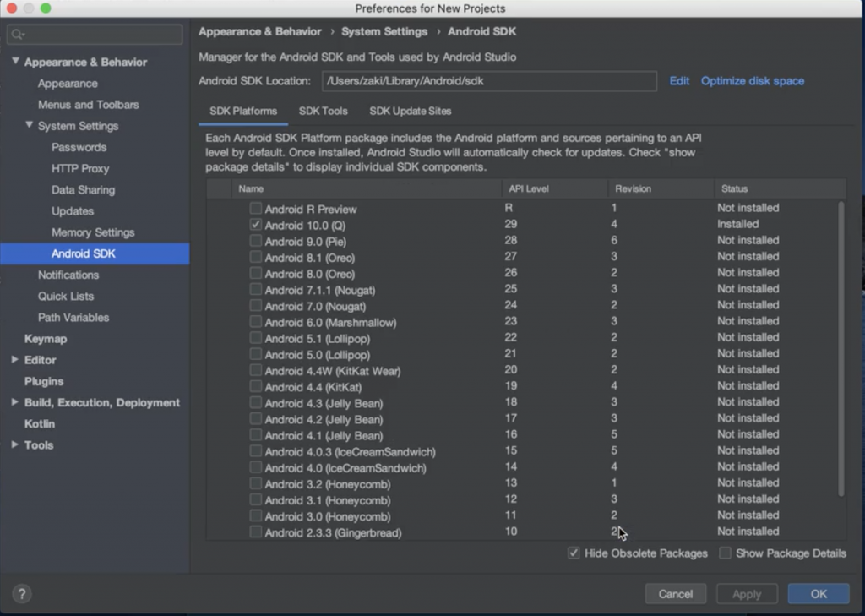Sort by the API Level column header
This screenshot has height=616, width=865.
(x=554, y=188)
